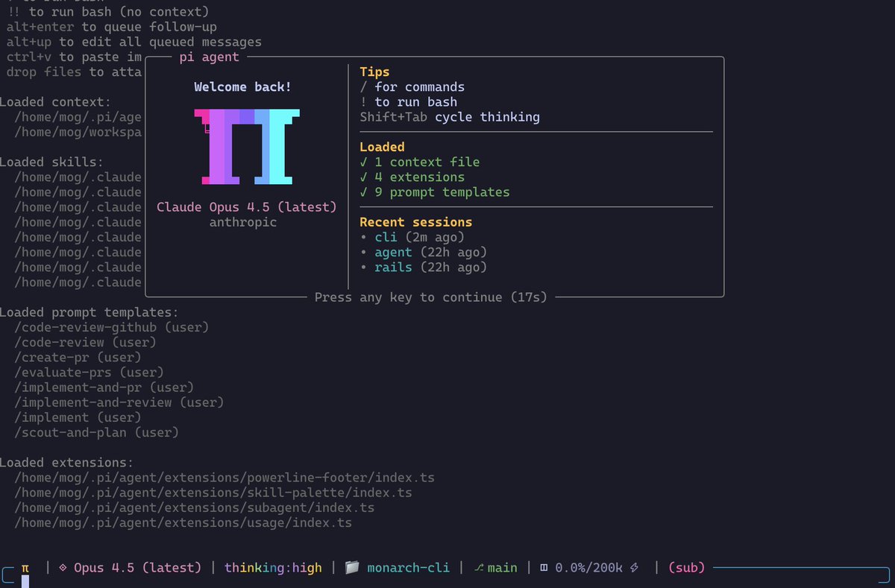Click the pi symbol in the status bar

point(25,568)
